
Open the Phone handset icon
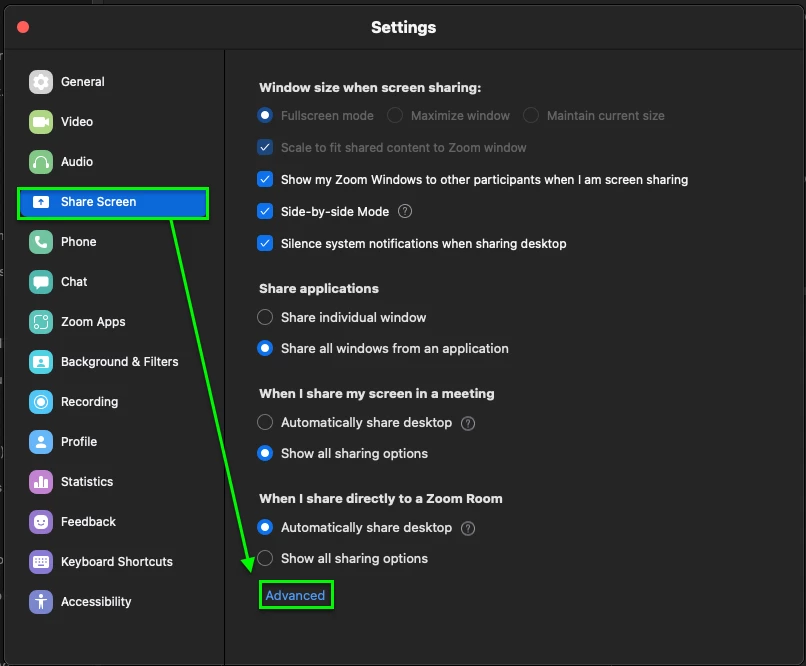[x=41, y=242]
